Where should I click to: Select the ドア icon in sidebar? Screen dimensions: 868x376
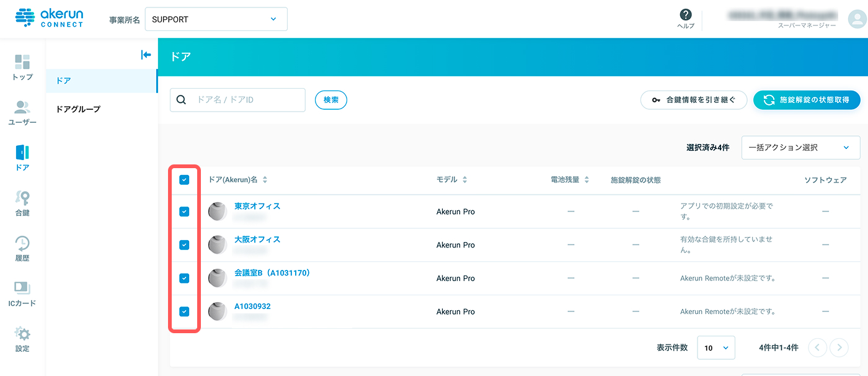pos(22,152)
